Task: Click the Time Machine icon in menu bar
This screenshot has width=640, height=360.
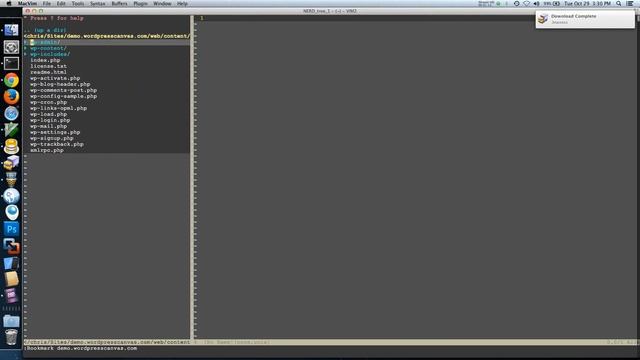Action: point(517,3)
